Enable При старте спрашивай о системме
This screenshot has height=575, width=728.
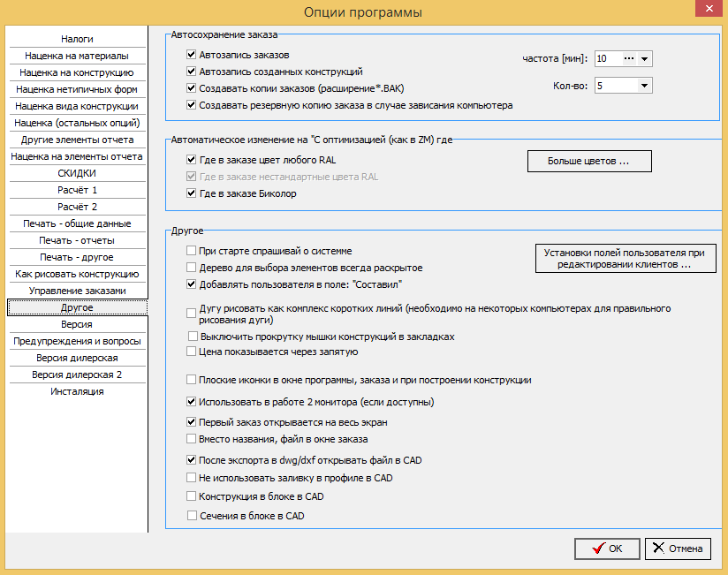(192, 251)
